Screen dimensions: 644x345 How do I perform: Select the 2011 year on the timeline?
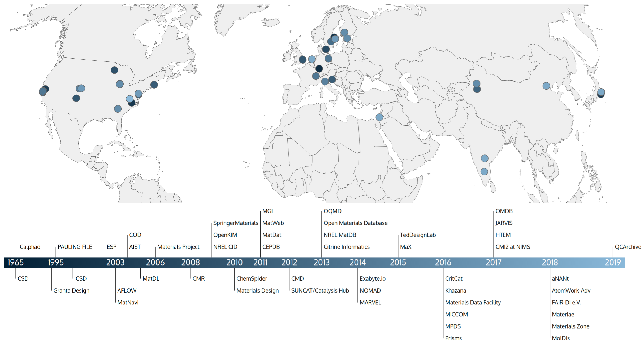[260, 263]
